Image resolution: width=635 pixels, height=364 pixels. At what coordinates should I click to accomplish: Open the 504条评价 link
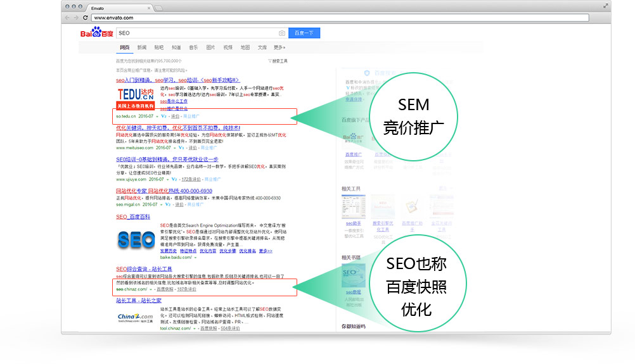pos(231,329)
